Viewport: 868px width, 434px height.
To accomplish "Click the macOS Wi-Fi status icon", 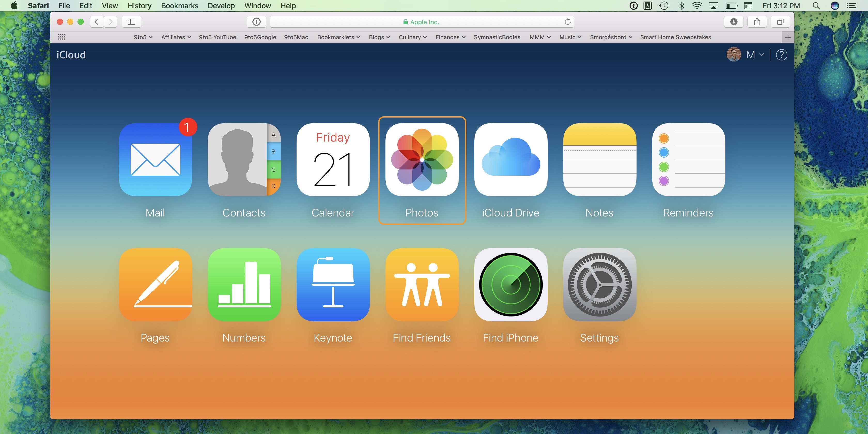I will [696, 7].
